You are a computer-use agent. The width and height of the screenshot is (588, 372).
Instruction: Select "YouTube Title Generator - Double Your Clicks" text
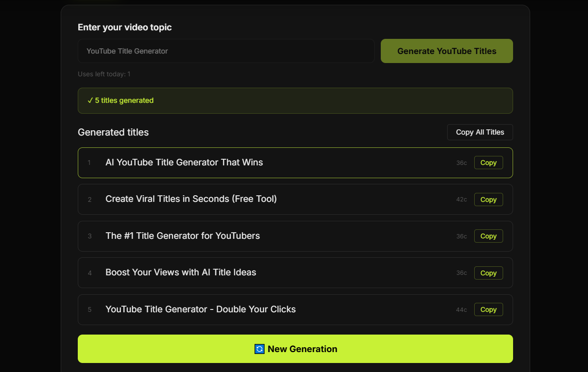pyautogui.click(x=201, y=309)
